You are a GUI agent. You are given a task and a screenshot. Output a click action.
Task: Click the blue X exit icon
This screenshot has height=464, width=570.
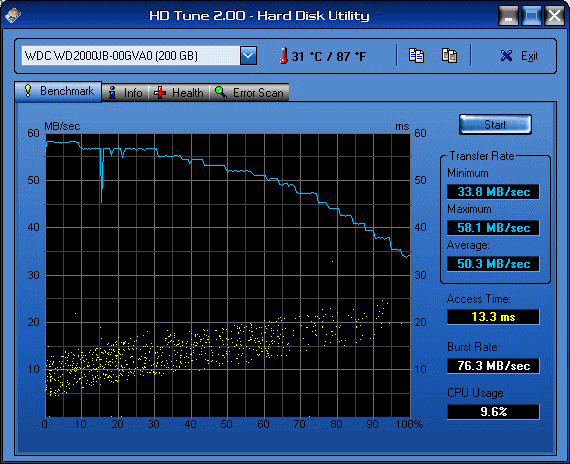[506, 56]
